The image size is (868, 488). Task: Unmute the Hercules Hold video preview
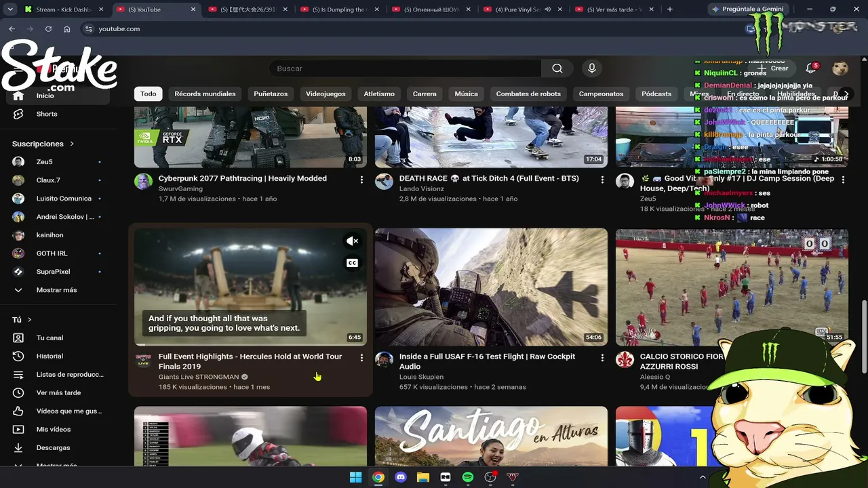(x=352, y=241)
